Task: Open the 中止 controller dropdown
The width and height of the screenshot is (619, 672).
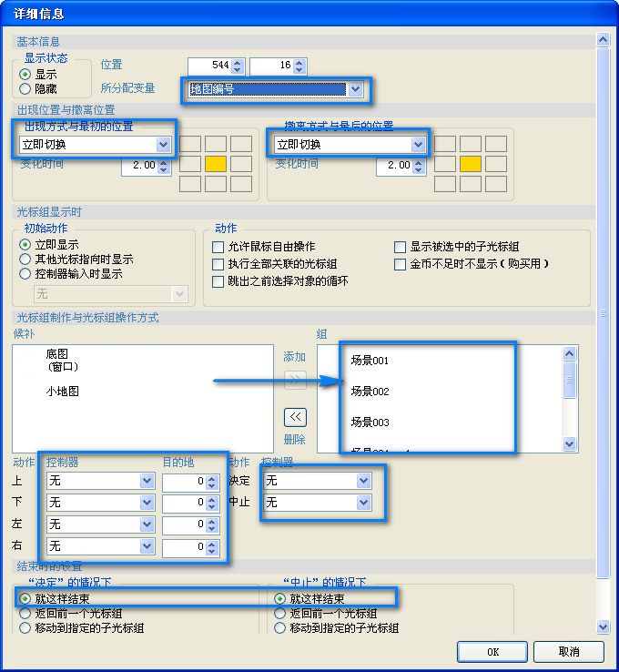Action: point(363,503)
